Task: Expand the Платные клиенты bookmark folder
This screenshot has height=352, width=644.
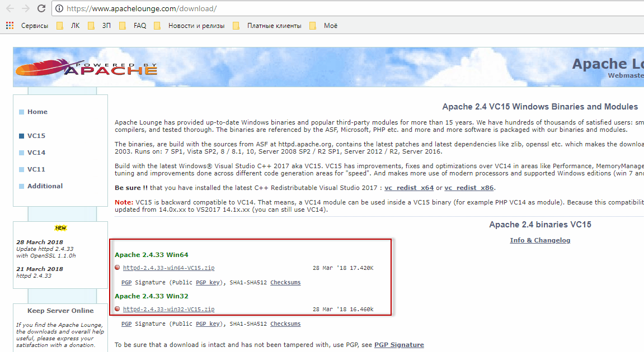Action: pos(267,26)
